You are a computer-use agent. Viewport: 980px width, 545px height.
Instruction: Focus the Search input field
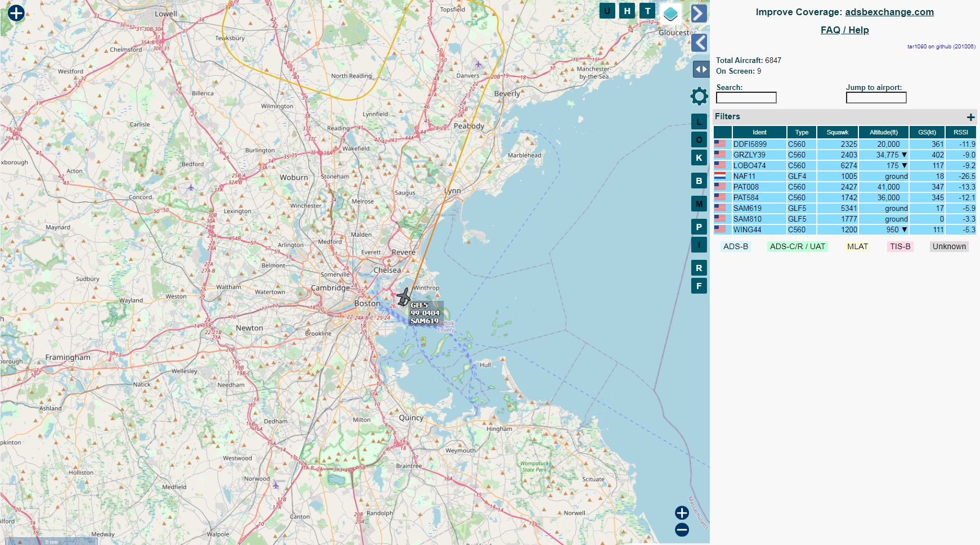(746, 98)
